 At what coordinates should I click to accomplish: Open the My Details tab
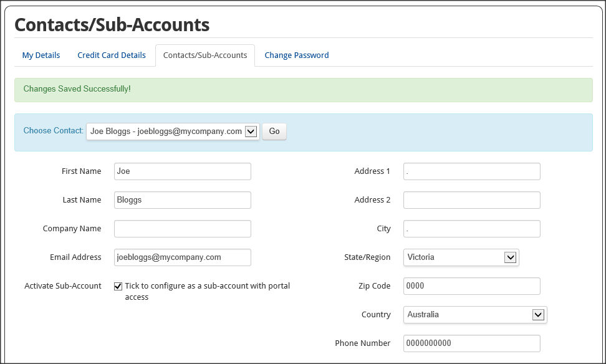tap(41, 55)
